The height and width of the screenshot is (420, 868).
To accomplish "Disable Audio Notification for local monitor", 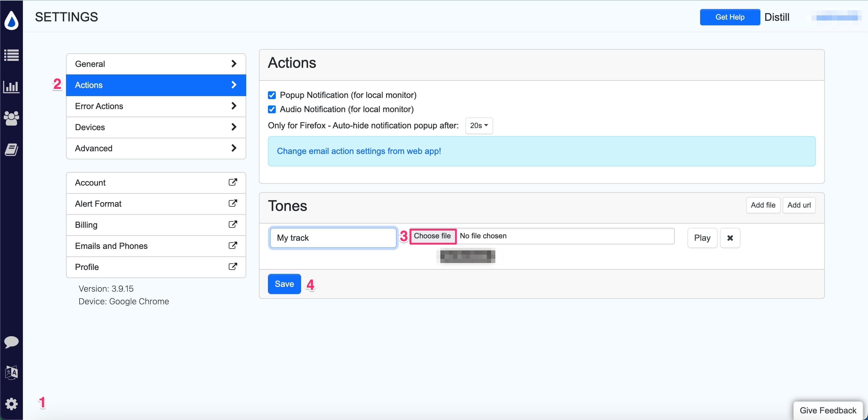I will (x=272, y=109).
